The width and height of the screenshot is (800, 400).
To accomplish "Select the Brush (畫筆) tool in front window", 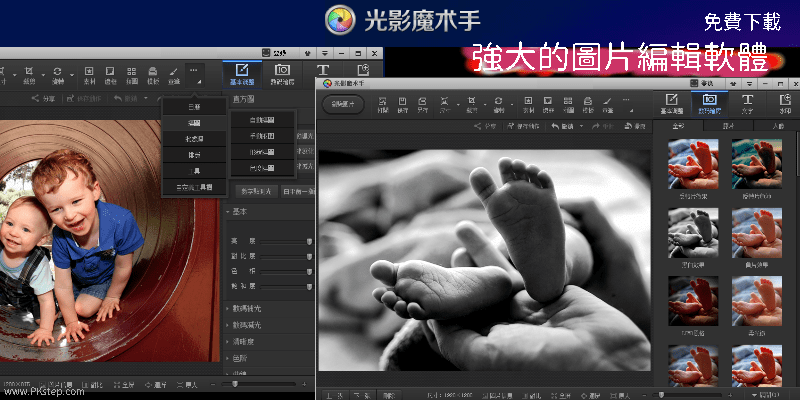I will 607,104.
